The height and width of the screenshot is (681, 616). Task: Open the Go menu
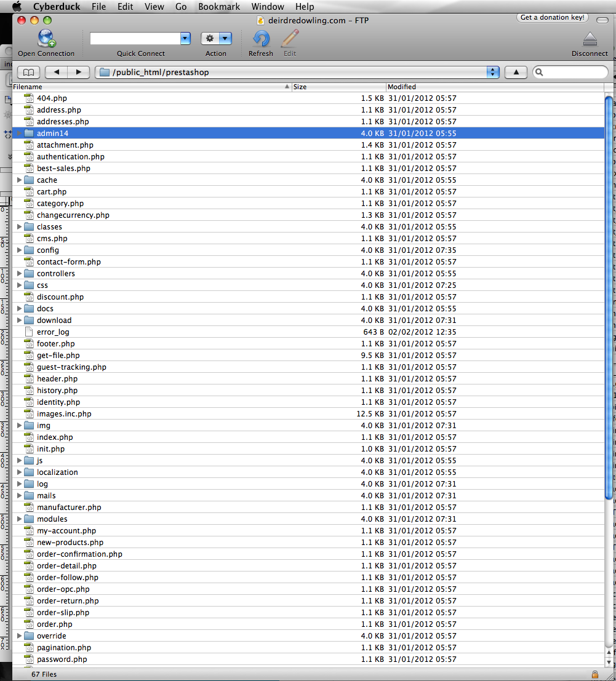pyautogui.click(x=181, y=7)
